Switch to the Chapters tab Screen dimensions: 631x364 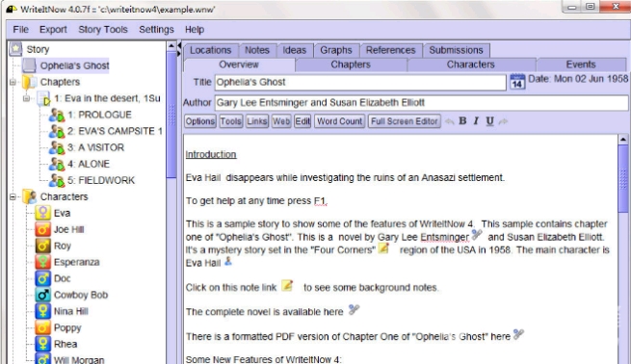[x=351, y=65]
